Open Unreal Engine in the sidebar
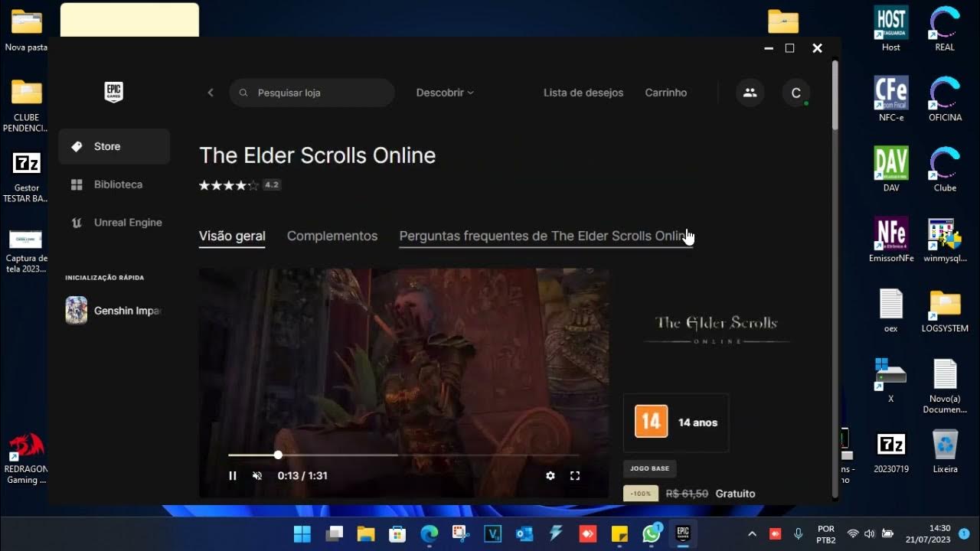This screenshot has width=980, height=551. (114, 223)
